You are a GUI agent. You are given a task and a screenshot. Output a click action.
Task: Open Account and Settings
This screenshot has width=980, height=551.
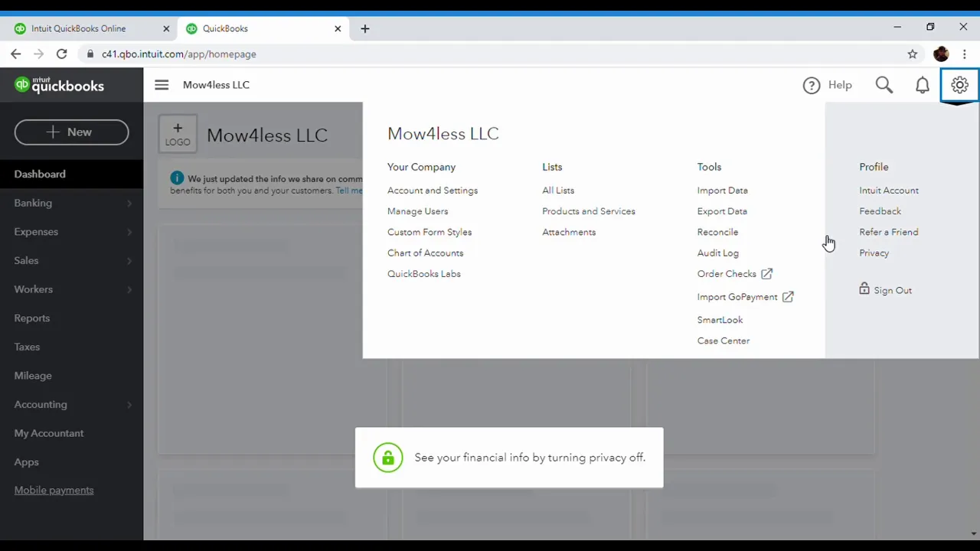[x=433, y=191]
